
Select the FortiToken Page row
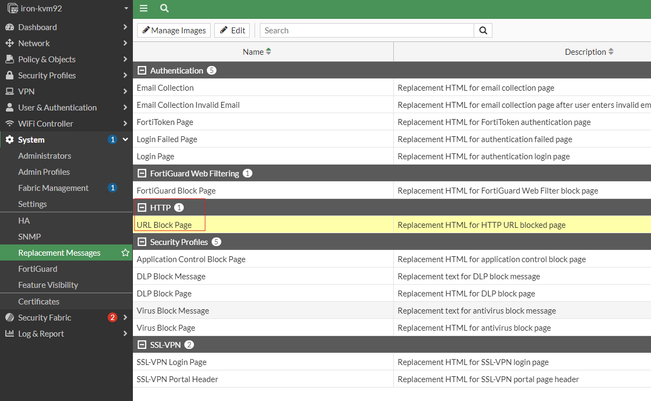(x=392, y=122)
